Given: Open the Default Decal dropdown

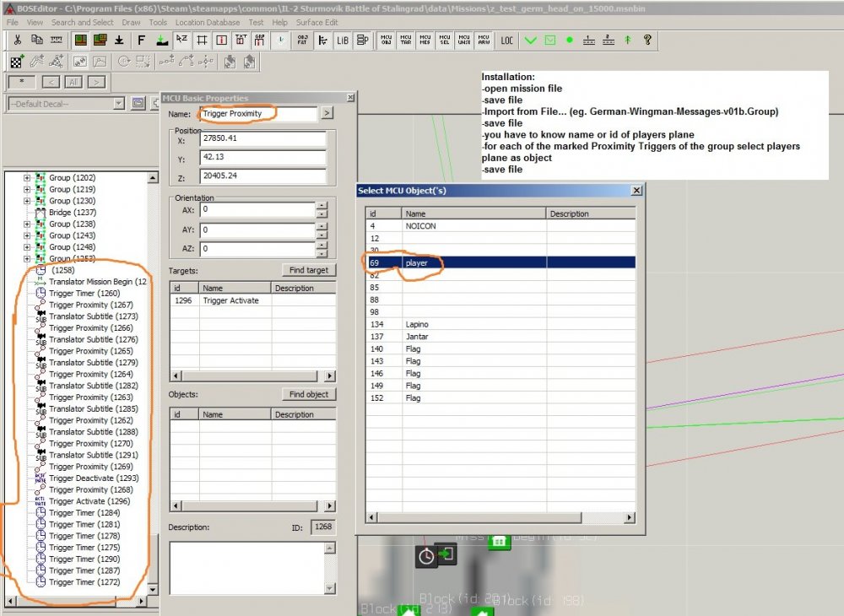Looking at the screenshot, I should point(118,104).
